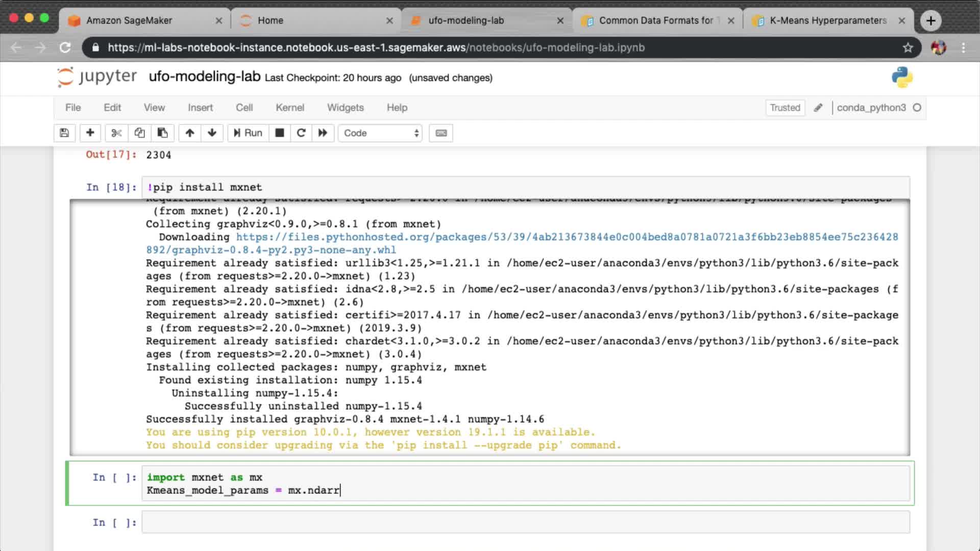The image size is (980, 551).
Task: Toggle the Trusted notebook button
Action: [785, 108]
